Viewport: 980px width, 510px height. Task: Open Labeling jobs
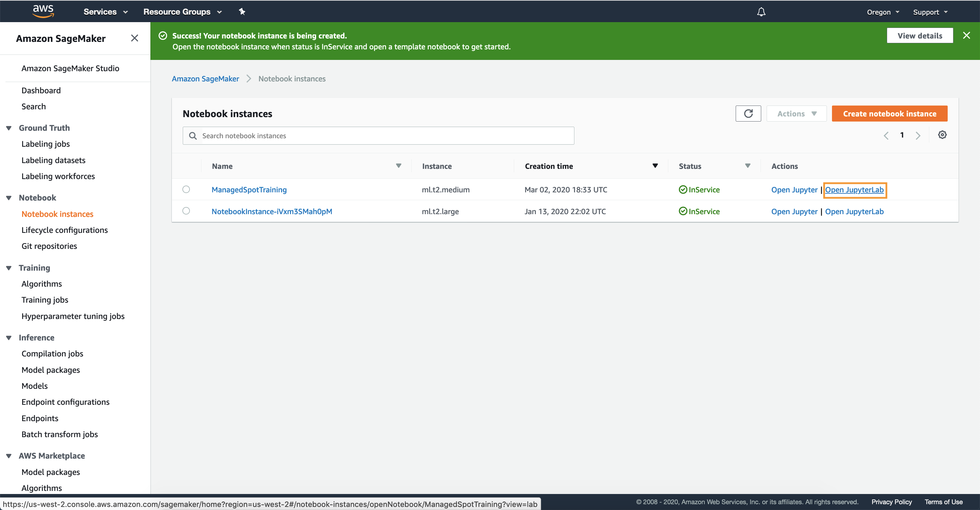[46, 144]
